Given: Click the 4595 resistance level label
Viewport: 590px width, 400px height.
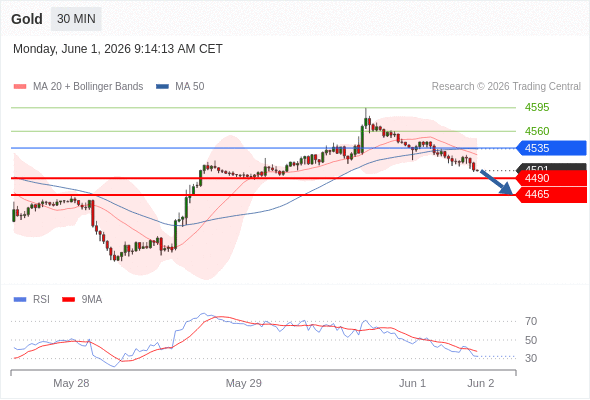Looking at the screenshot, I should (537, 108).
